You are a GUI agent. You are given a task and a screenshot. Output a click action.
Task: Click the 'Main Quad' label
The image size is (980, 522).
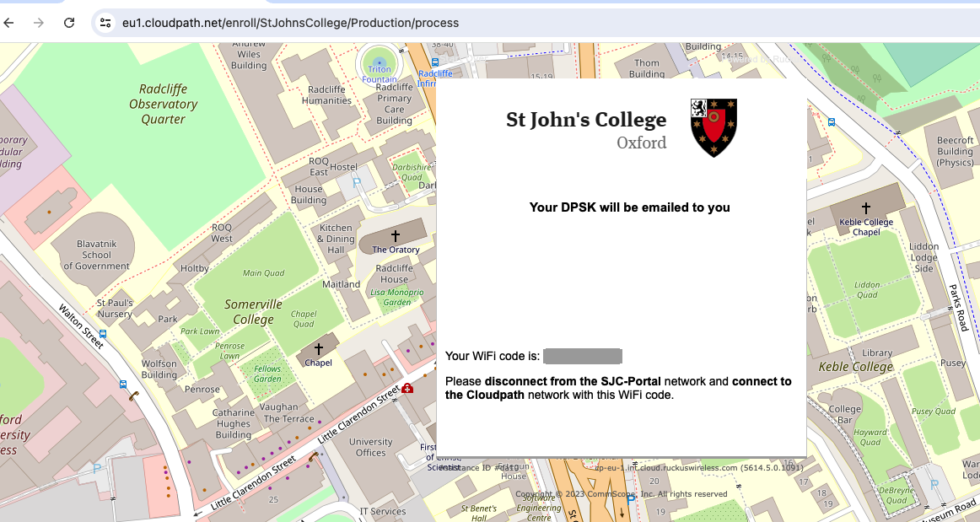[263, 273]
